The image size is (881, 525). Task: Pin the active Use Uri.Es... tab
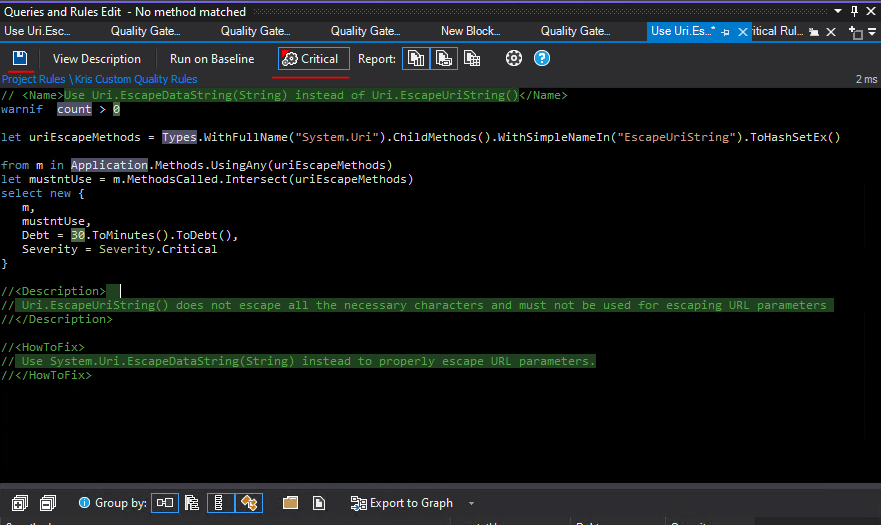point(725,32)
